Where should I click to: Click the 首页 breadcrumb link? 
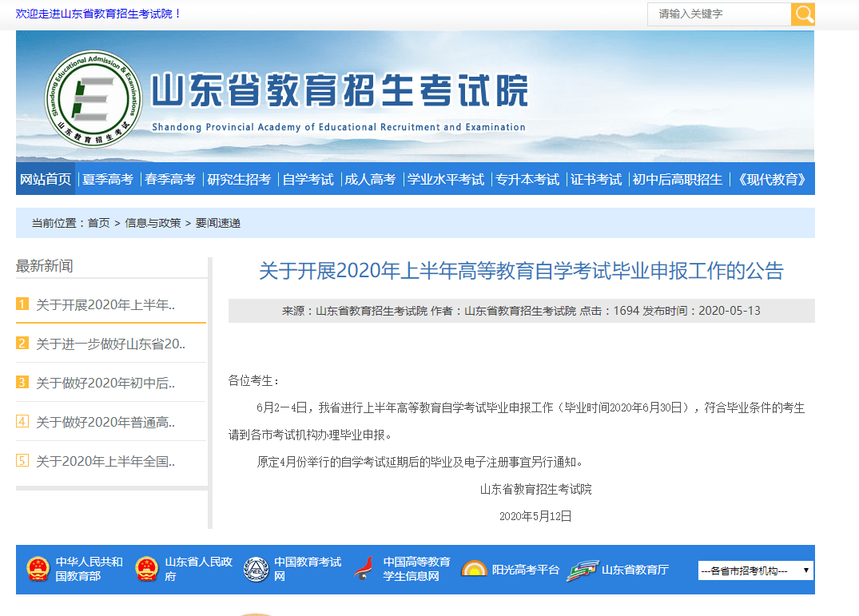tap(98, 223)
